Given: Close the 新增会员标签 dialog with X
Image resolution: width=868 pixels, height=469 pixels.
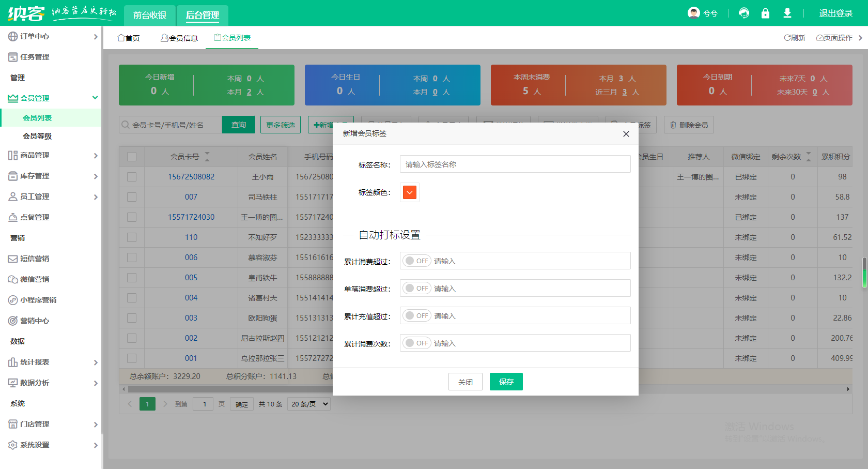Looking at the screenshot, I should click(626, 134).
